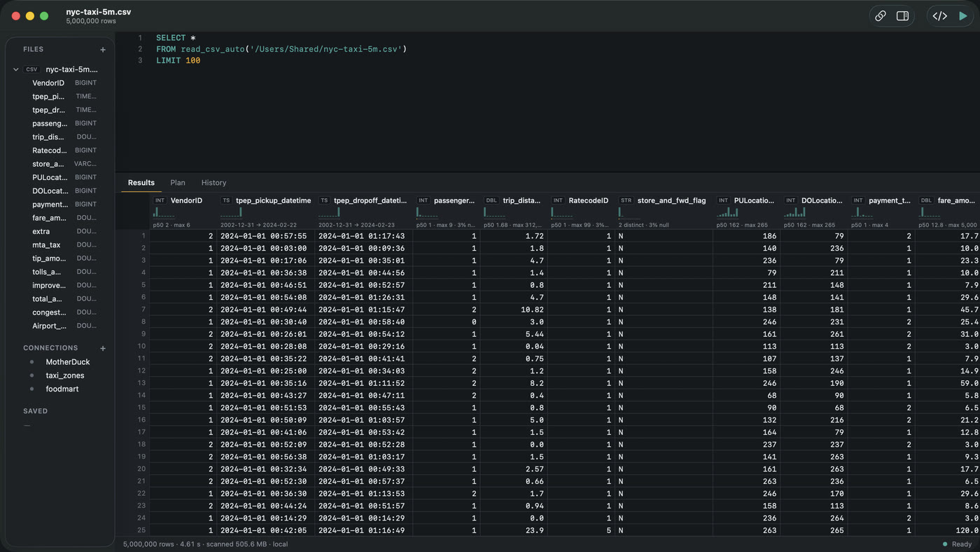Copy shareable link using chain icon
The height and width of the screenshot is (552, 980).
pyautogui.click(x=881, y=16)
